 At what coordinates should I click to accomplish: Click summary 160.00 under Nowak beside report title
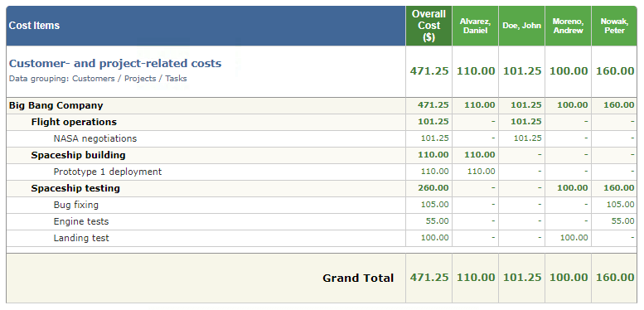[x=615, y=71]
